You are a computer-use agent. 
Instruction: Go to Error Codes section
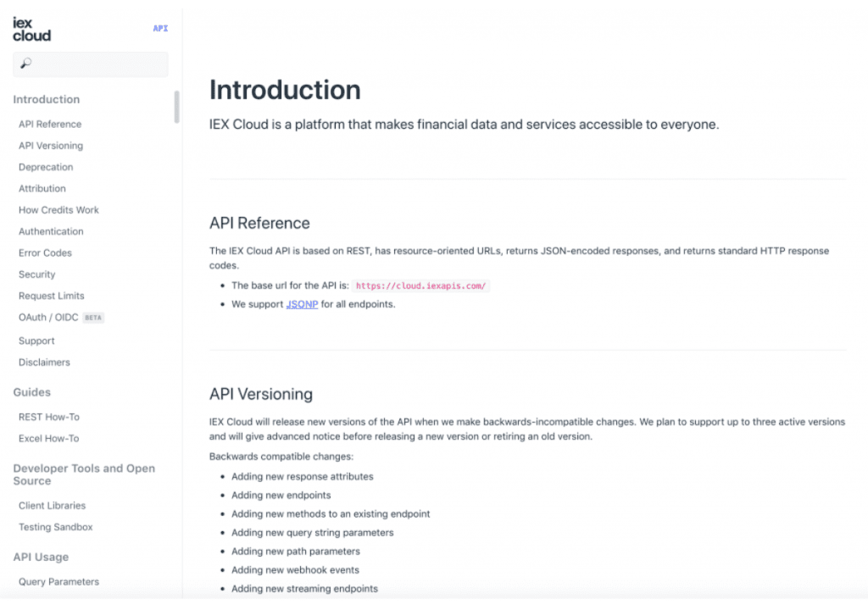pyautogui.click(x=45, y=252)
